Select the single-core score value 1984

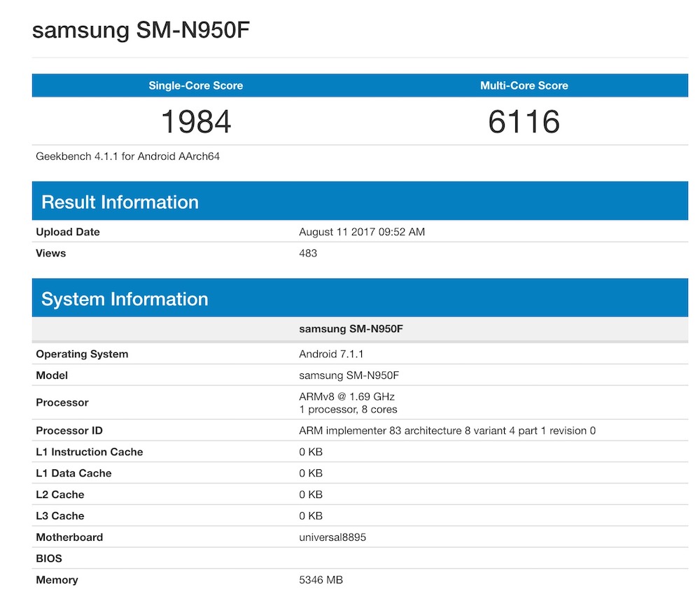[196, 122]
